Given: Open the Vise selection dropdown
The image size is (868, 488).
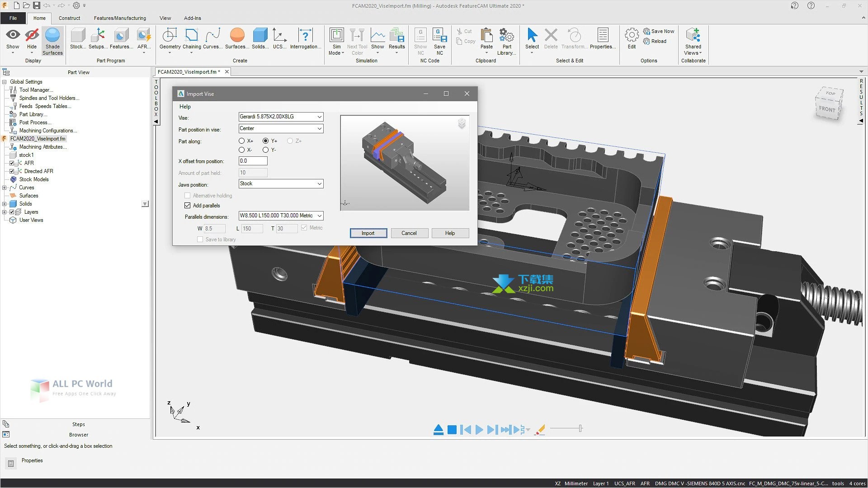Looking at the screenshot, I should (281, 117).
